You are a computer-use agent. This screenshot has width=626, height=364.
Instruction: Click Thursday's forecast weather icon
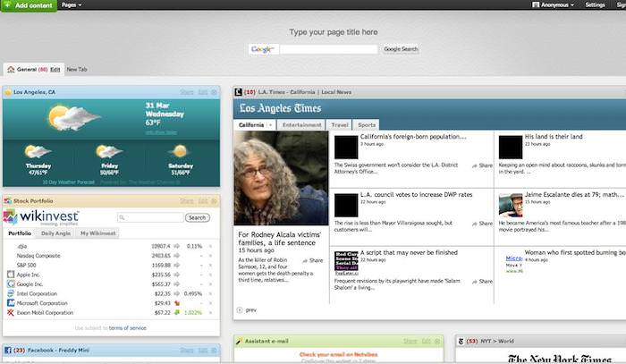(38, 152)
